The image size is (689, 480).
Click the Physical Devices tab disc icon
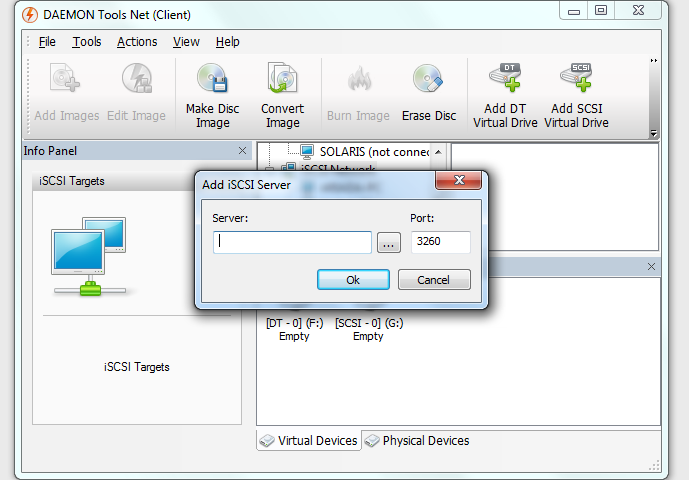click(372, 440)
